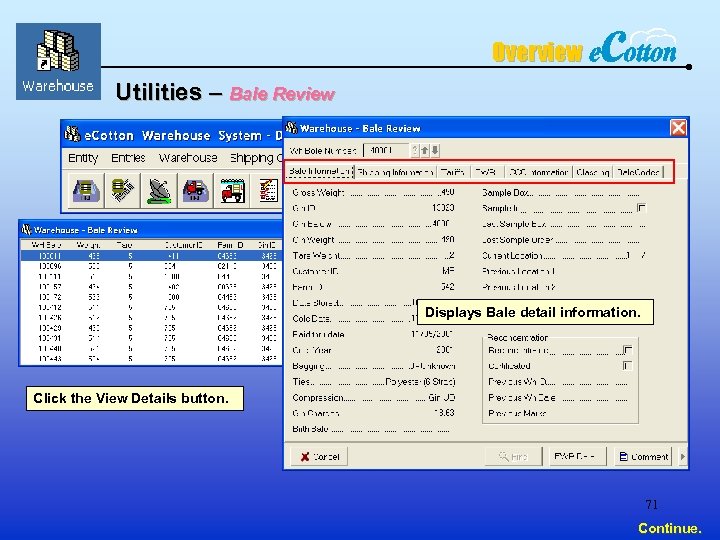Image resolution: width=720 pixels, height=540 pixels.
Task: Select the highlighted first row in bale list
Action: tap(152, 256)
